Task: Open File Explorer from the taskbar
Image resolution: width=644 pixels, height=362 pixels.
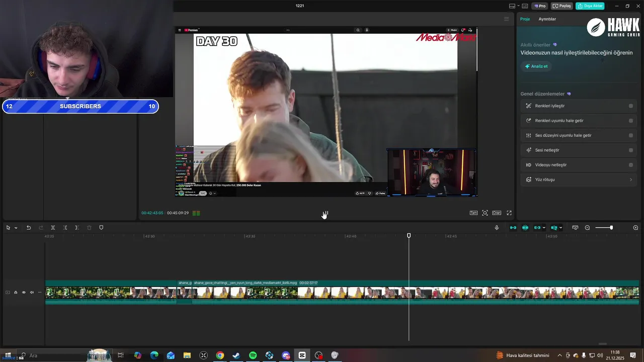Action: [x=187, y=355]
